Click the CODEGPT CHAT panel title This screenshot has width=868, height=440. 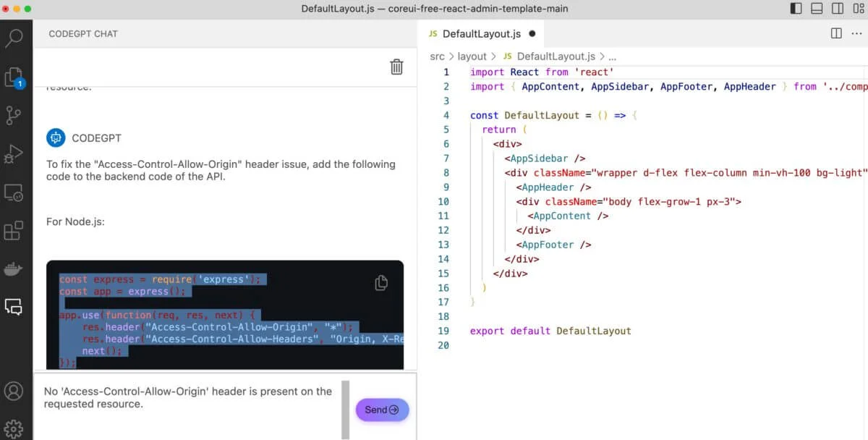coord(82,33)
